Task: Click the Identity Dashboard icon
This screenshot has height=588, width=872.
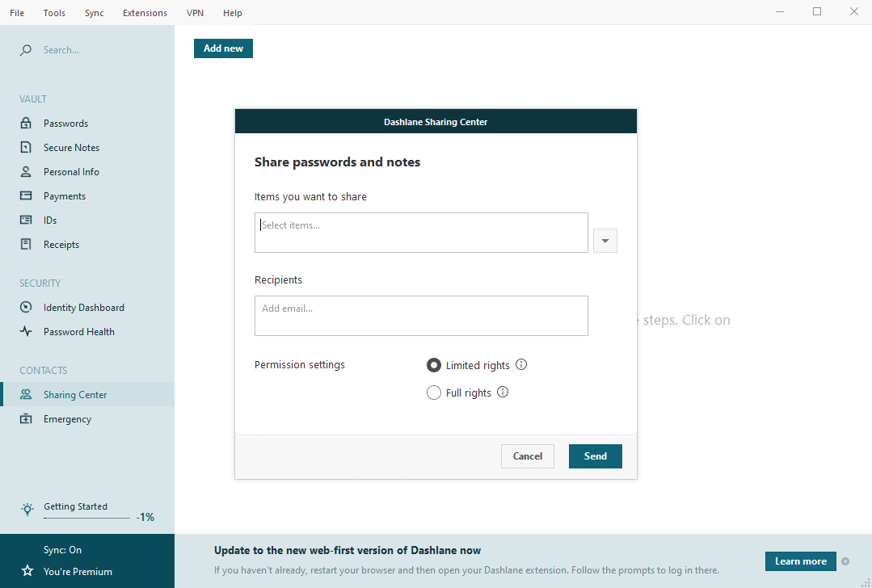Action: pyautogui.click(x=27, y=308)
